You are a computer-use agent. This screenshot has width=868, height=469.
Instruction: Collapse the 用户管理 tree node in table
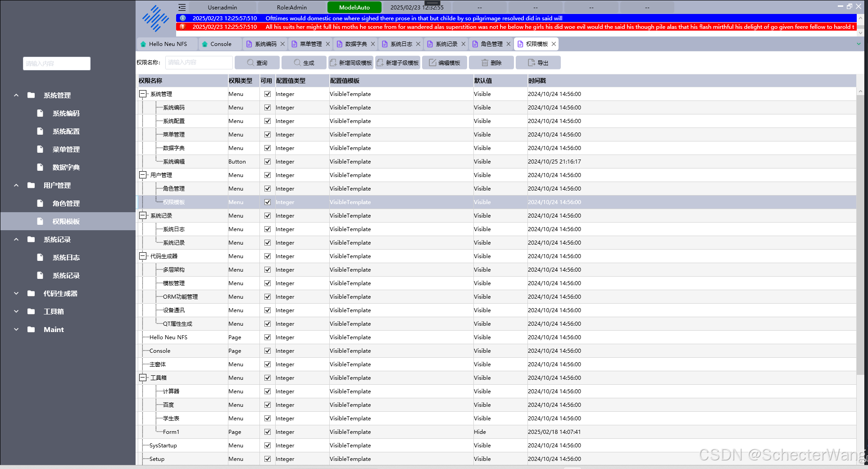[x=143, y=175]
